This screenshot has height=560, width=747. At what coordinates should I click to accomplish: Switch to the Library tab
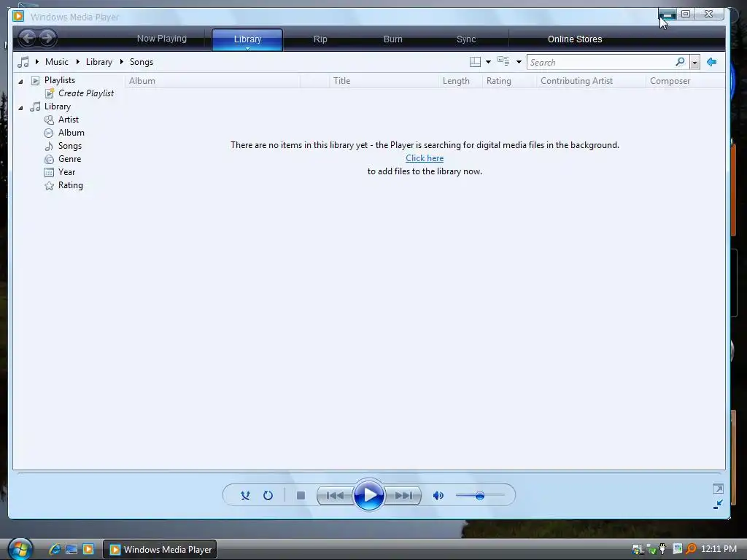(x=247, y=39)
